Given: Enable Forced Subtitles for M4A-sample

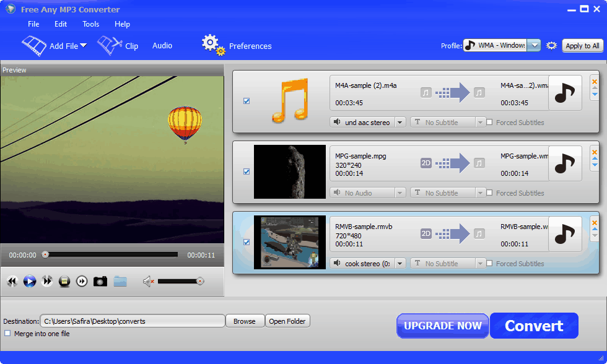Looking at the screenshot, I should tap(489, 122).
